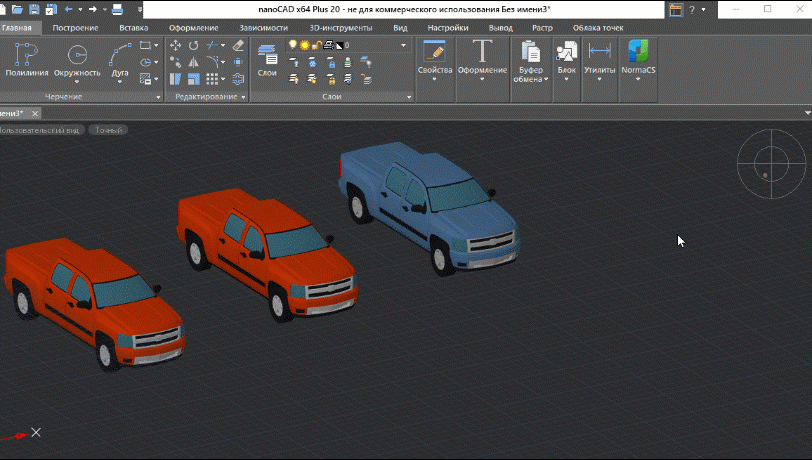Toggle the layer freeze sun icon
The width and height of the screenshot is (812, 460).
(304, 45)
